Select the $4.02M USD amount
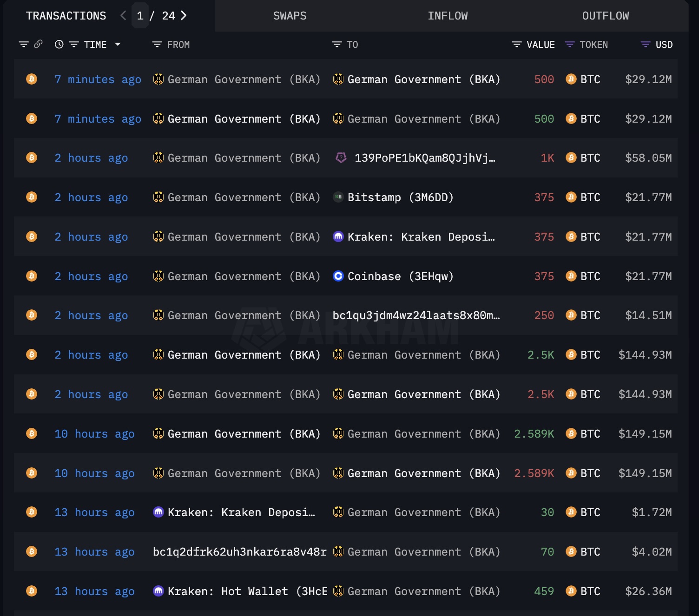The height and width of the screenshot is (616, 699). pyautogui.click(x=652, y=552)
